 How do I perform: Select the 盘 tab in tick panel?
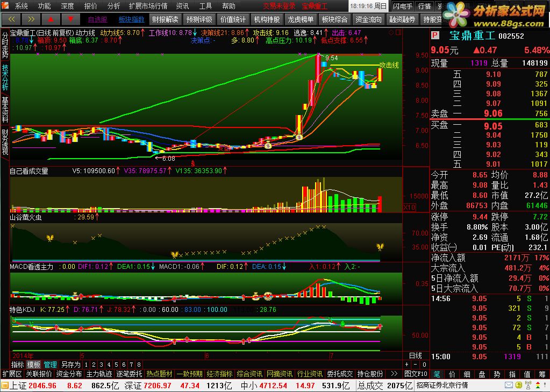click(x=482, y=374)
